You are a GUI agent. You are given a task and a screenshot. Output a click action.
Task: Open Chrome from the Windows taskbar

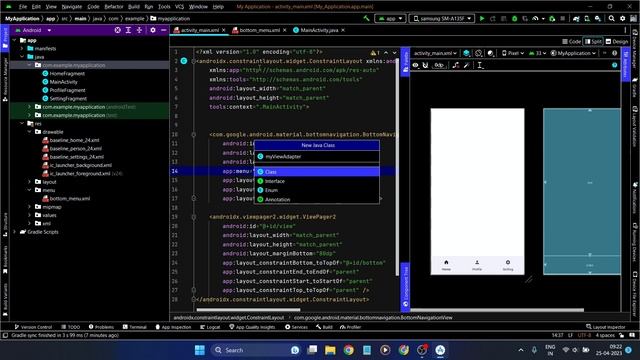click(x=349, y=350)
